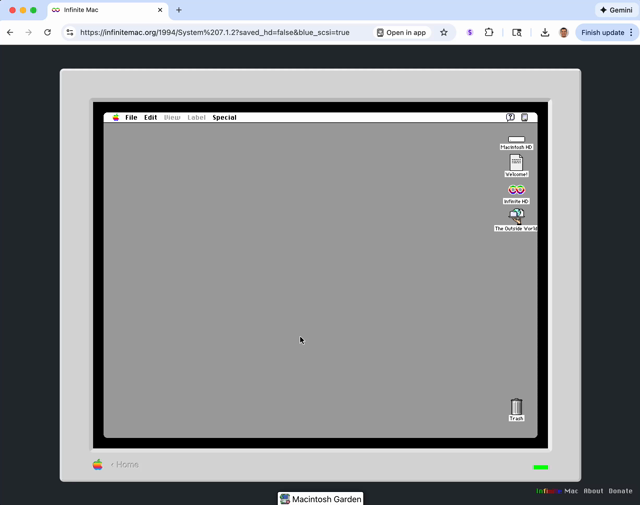
Task: Click the Finish update button
Action: [602, 32]
